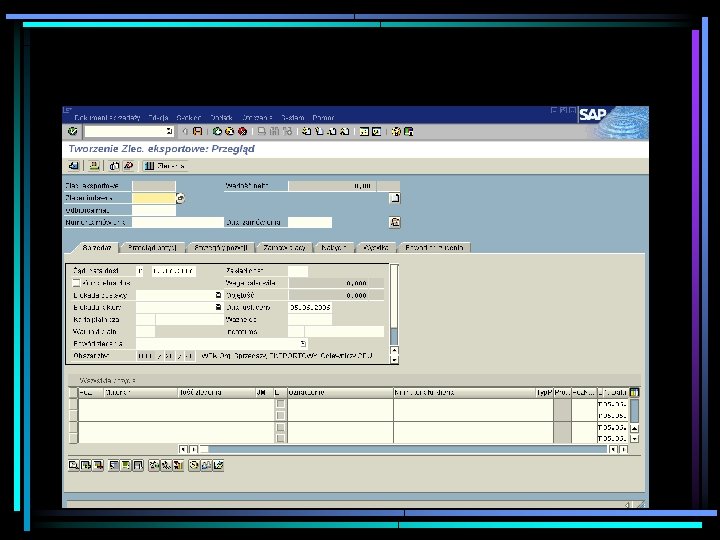Viewport: 720px width, 540px height.
Task: Click the delete item icon below table
Action: point(98,466)
